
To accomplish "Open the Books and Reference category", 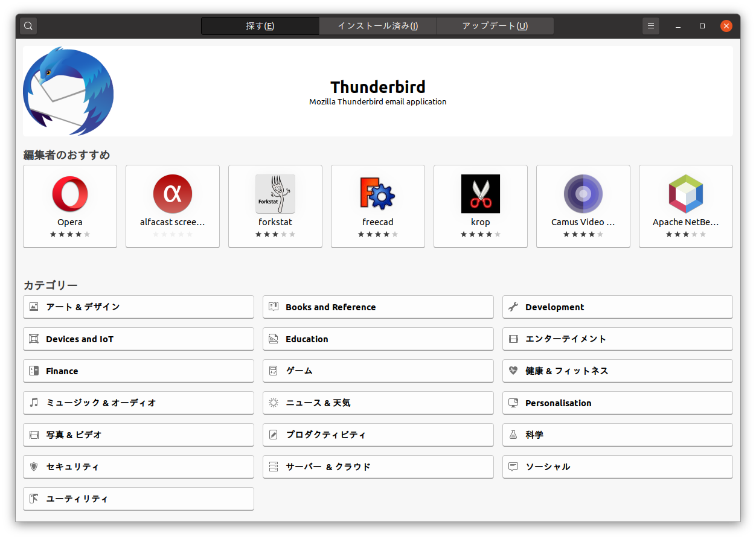I will tap(378, 307).
